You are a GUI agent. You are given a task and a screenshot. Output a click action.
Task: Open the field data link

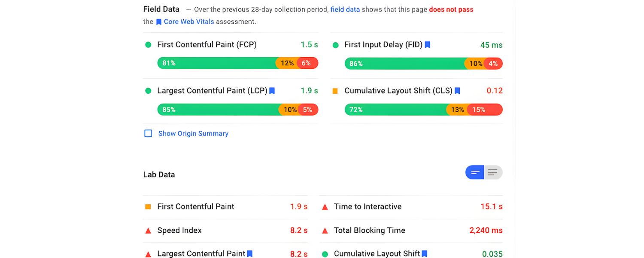coord(345,9)
